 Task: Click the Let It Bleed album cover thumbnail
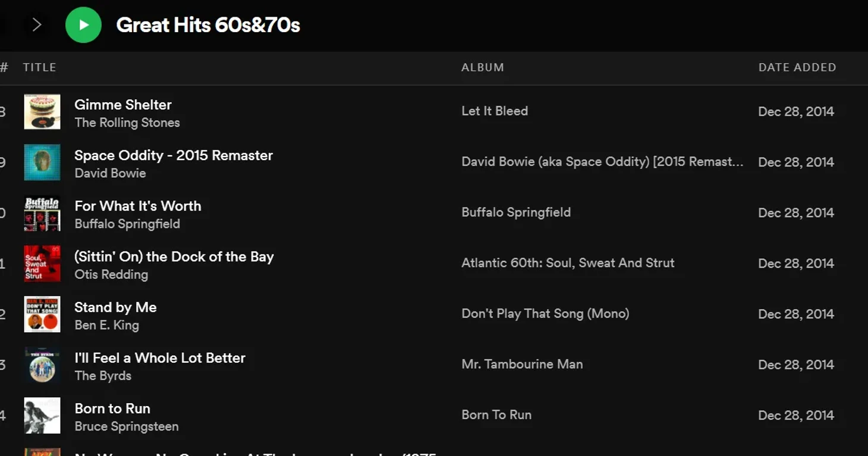(42, 112)
